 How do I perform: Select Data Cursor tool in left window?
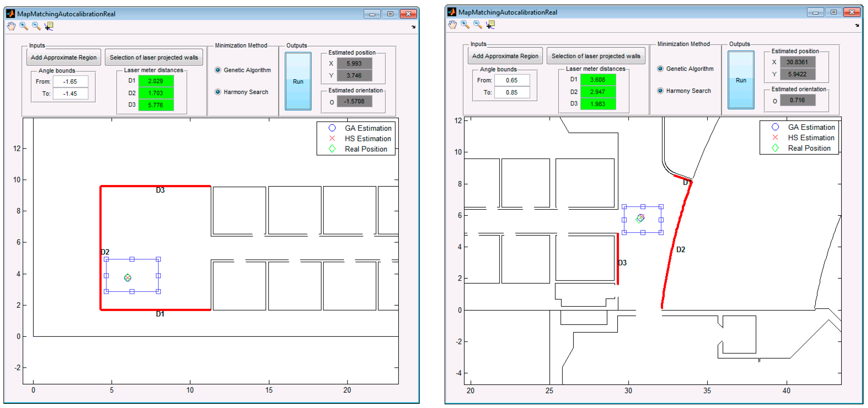(x=49, y=26)
